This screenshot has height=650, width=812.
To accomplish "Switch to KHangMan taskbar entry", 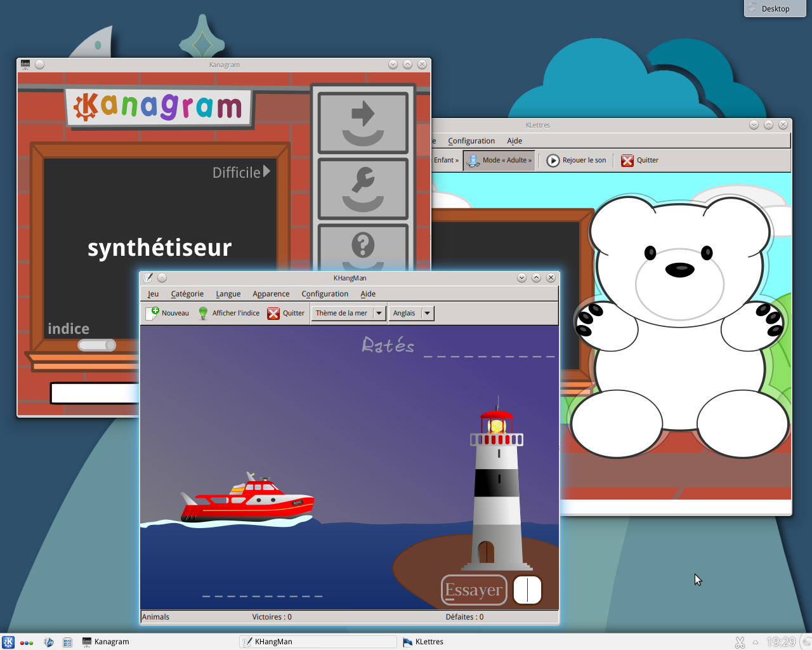I will (319, 642).
